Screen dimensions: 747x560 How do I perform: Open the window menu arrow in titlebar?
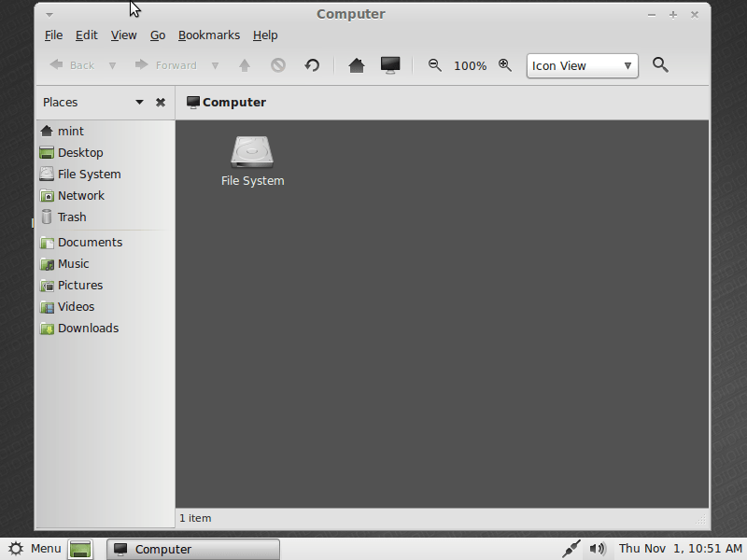click(49, 15)
